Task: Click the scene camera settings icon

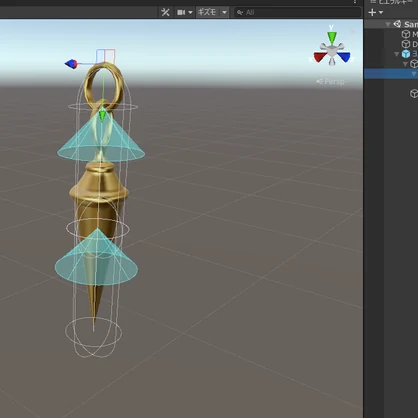Action: click(x=181, y=12)
